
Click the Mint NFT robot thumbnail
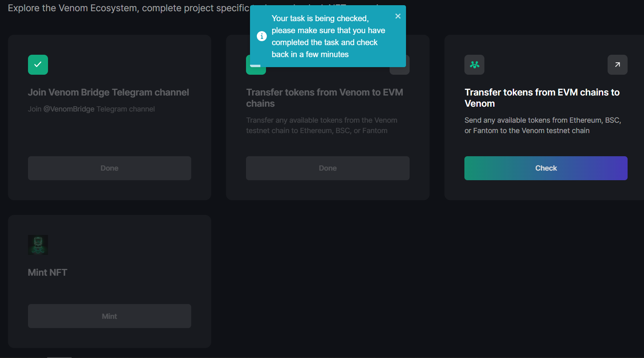click(x=38, y=245)
